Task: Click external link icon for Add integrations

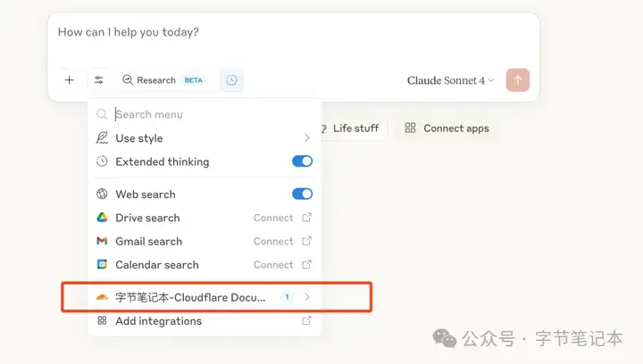Action: [x=306, y=320]
